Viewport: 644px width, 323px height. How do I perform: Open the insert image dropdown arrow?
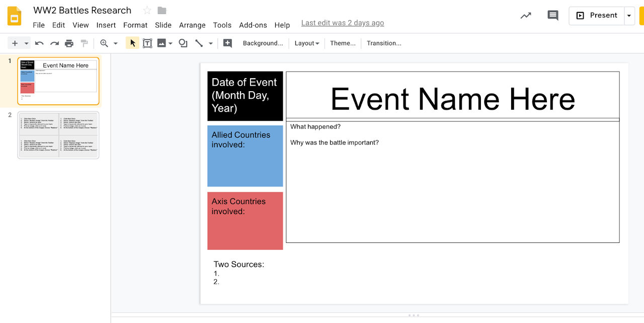click(x=171, y=43)
